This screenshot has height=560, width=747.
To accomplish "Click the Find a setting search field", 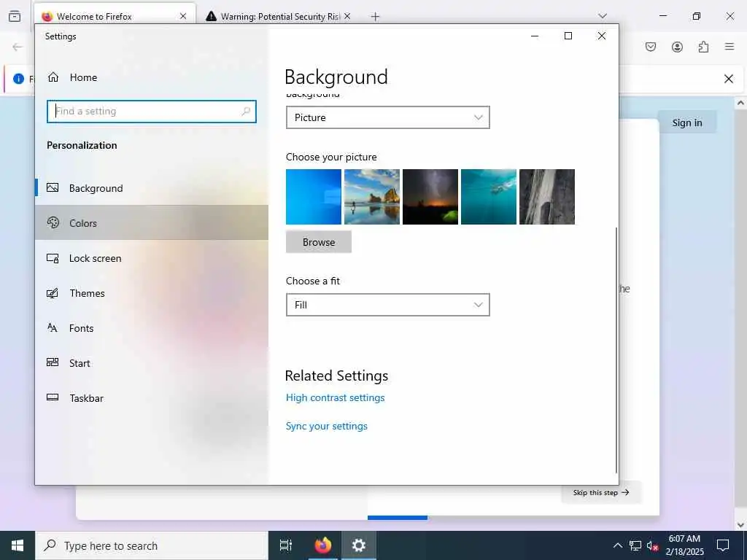I will point(152,112).
